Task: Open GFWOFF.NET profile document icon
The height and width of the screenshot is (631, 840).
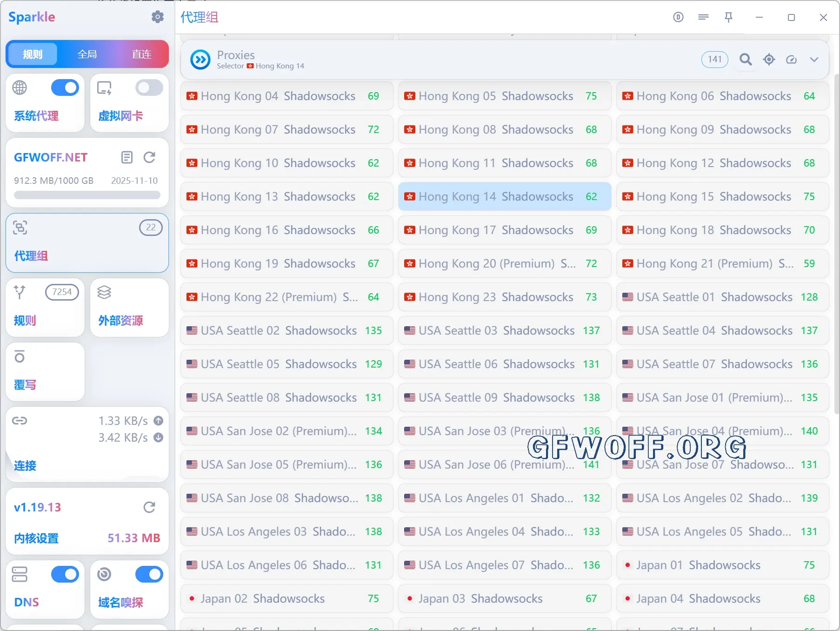Action: (x=127, y=157)
